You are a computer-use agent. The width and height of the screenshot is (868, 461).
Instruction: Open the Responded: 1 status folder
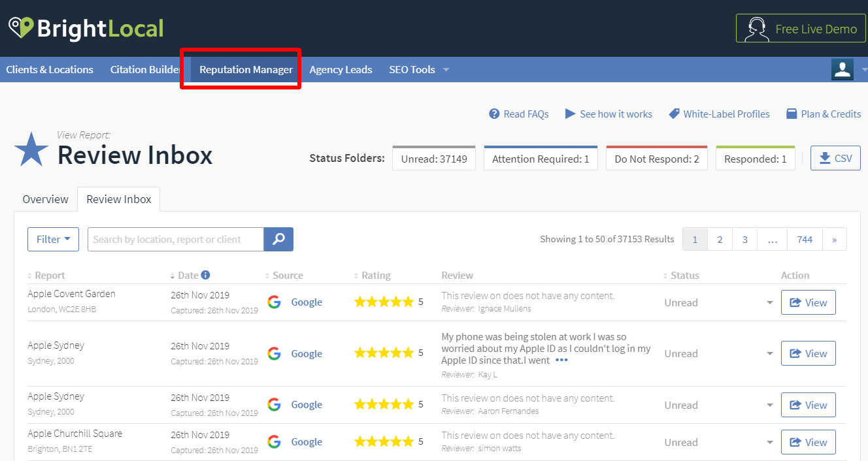click(x=756, y=158)
